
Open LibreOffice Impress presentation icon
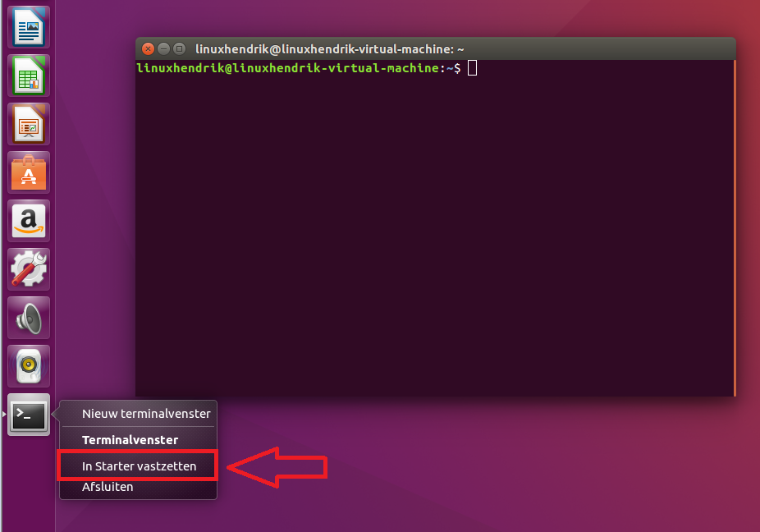coord(29,124)
